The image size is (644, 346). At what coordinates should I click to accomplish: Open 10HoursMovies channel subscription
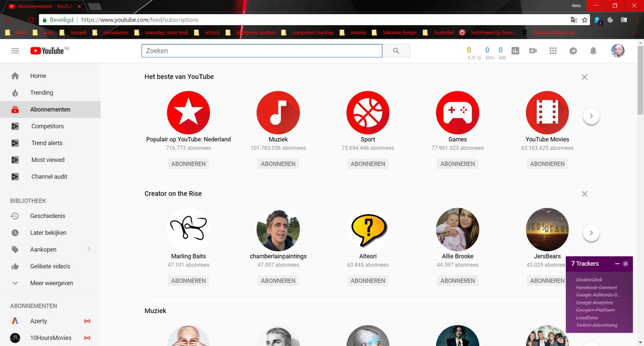click(x=50, y=338)
